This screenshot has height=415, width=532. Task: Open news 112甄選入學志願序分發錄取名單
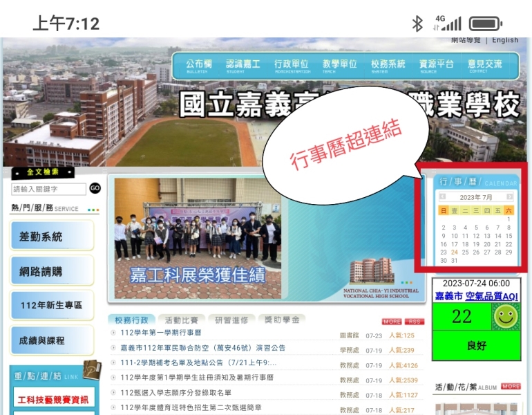coord(175,393)
